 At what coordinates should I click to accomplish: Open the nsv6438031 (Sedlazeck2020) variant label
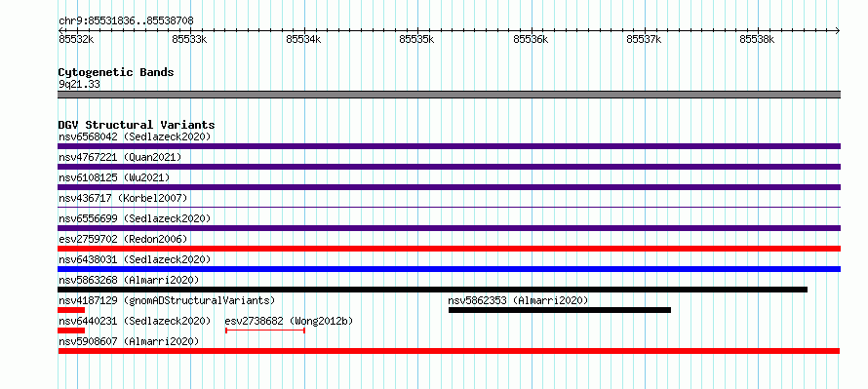coord(135,259)
